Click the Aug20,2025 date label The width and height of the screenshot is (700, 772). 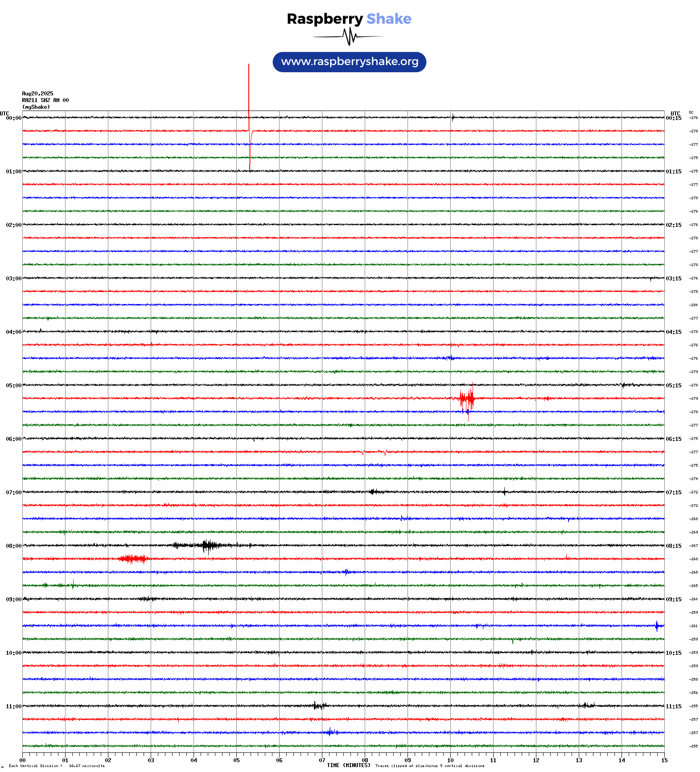37,94
